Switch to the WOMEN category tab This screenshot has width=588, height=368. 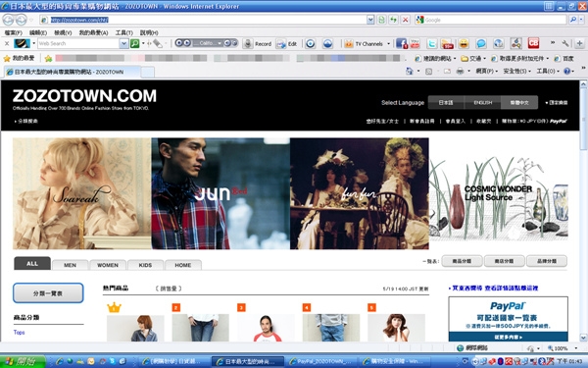click(x=108, y=265)
